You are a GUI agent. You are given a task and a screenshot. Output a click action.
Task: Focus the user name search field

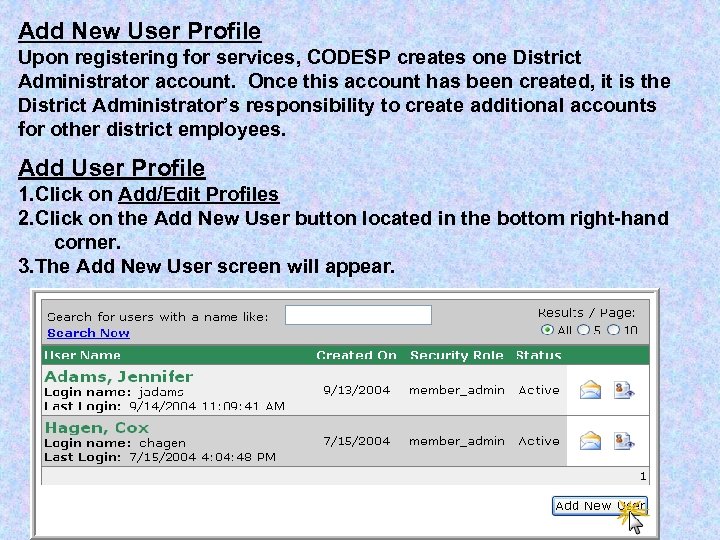coord(358,315)
